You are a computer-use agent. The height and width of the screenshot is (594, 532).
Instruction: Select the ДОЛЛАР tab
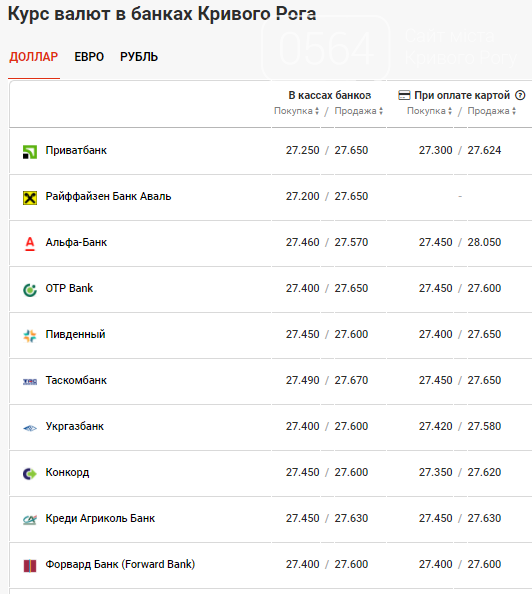pos(34,57)
